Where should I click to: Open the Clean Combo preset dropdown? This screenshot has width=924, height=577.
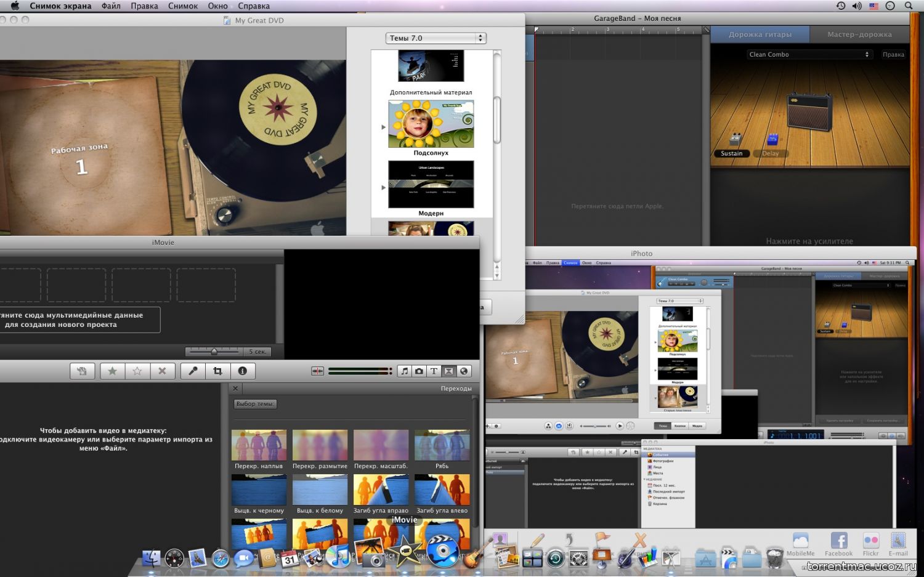[809, 54]
